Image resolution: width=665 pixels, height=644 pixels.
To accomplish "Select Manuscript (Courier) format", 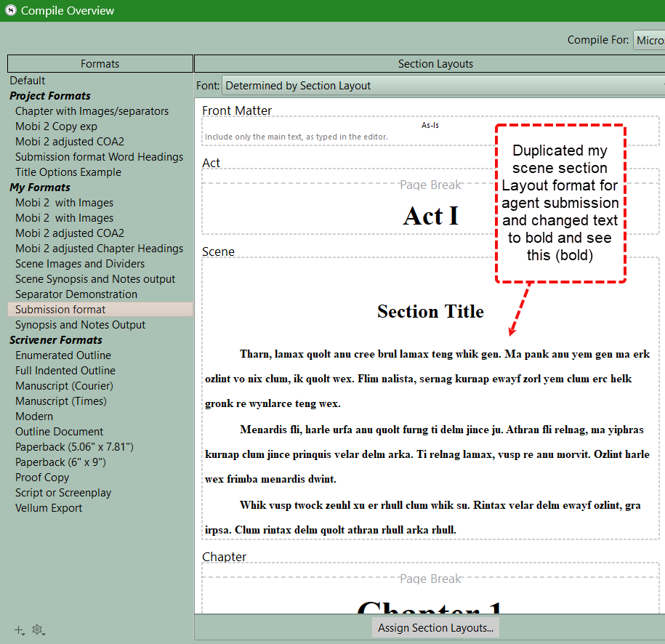I will click(64, 386).
